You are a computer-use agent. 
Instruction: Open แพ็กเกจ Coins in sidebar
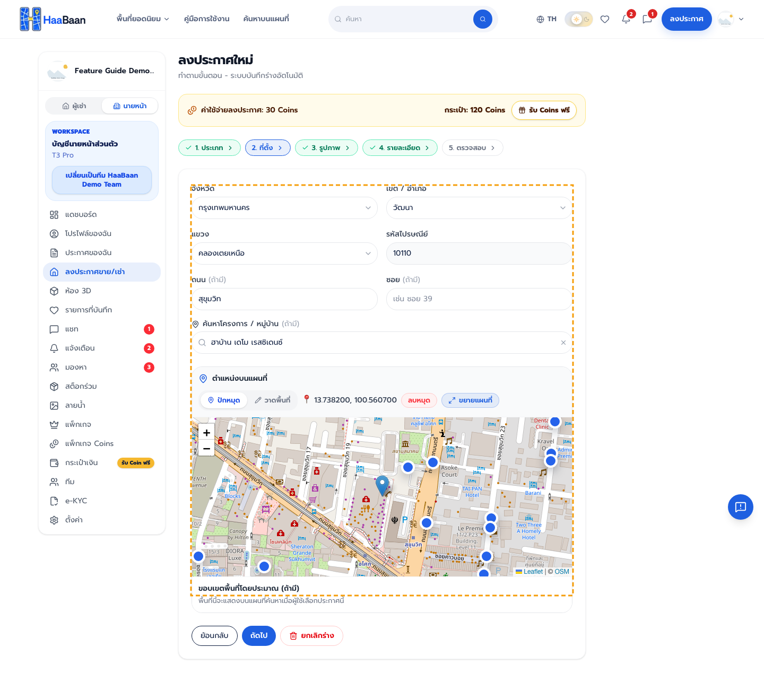tap(102, 444)
